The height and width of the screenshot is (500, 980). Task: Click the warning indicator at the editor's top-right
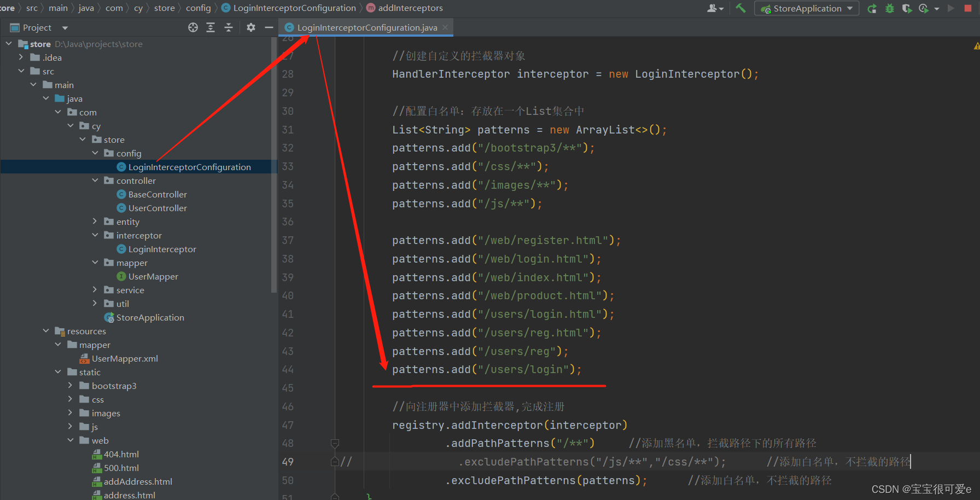click(976, 46)
